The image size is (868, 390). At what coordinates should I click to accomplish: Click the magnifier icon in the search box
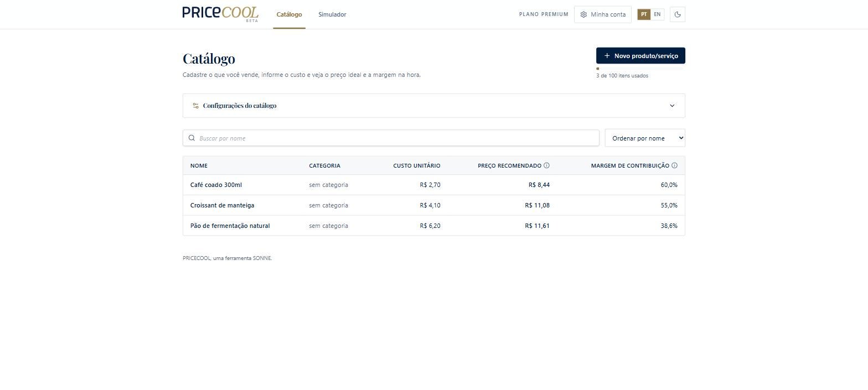pos(192,138)
